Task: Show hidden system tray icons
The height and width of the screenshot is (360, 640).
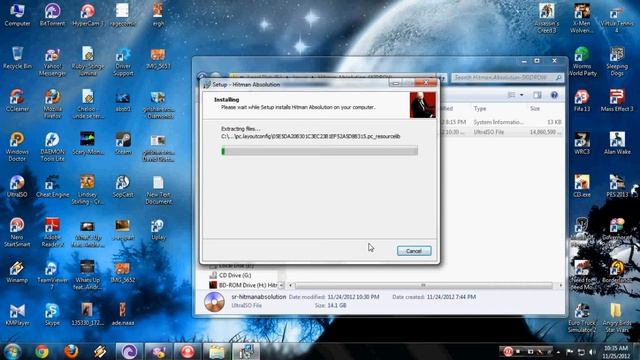Action: (x=558, y=352)
